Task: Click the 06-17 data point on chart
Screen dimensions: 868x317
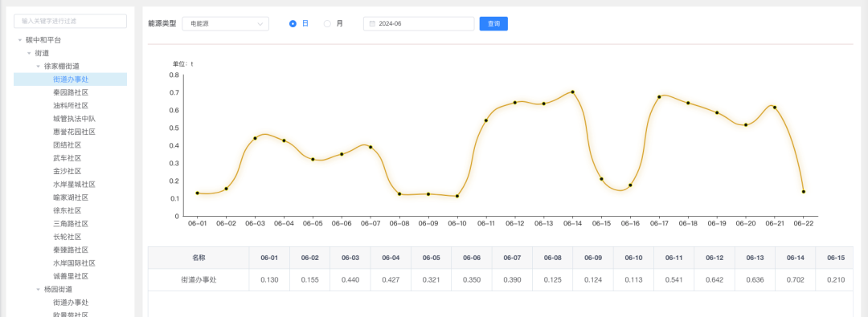Action: pos(659,97)
